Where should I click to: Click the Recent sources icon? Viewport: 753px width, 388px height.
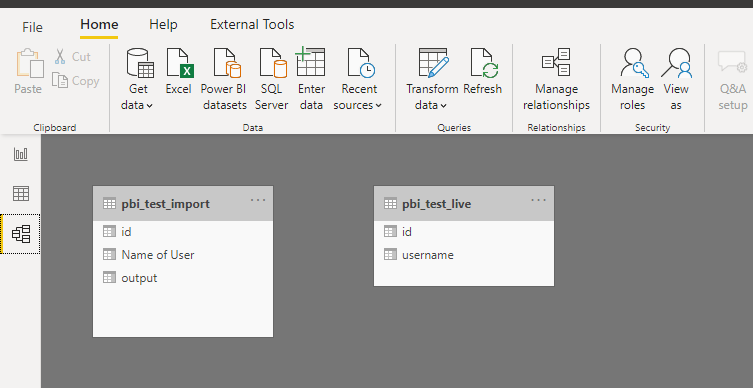coord(361,63)
